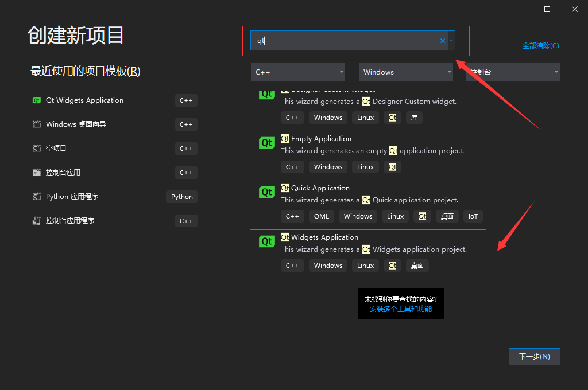This screenshot has height=390, width=588.
Task: Click Linux tag under Qt Empty Application
Action: click(365, 167)
